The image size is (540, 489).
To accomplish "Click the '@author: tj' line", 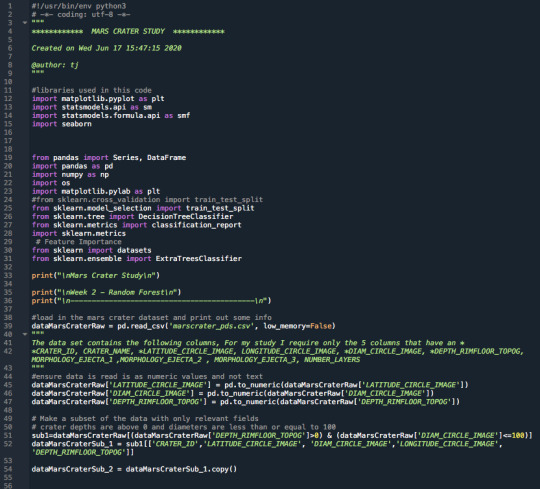I will coord(55,65).
